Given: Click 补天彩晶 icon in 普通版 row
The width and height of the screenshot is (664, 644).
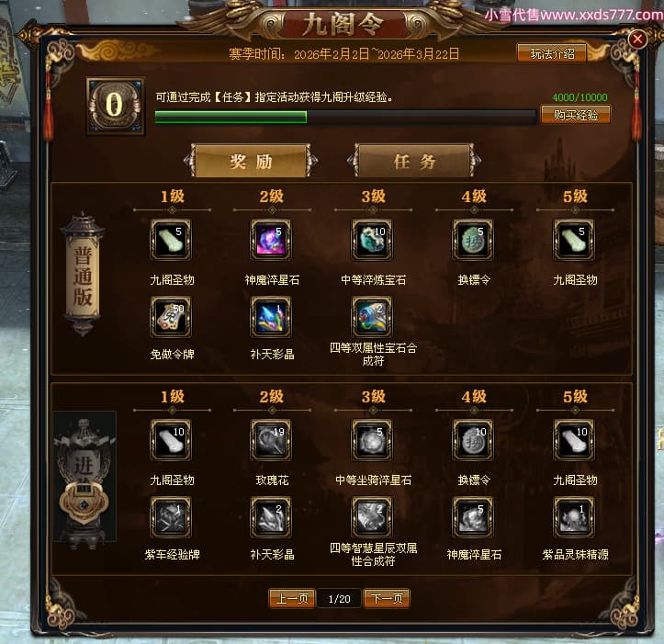Looking at the screenshot, I should pyautogui.click(x=271, y=317).
